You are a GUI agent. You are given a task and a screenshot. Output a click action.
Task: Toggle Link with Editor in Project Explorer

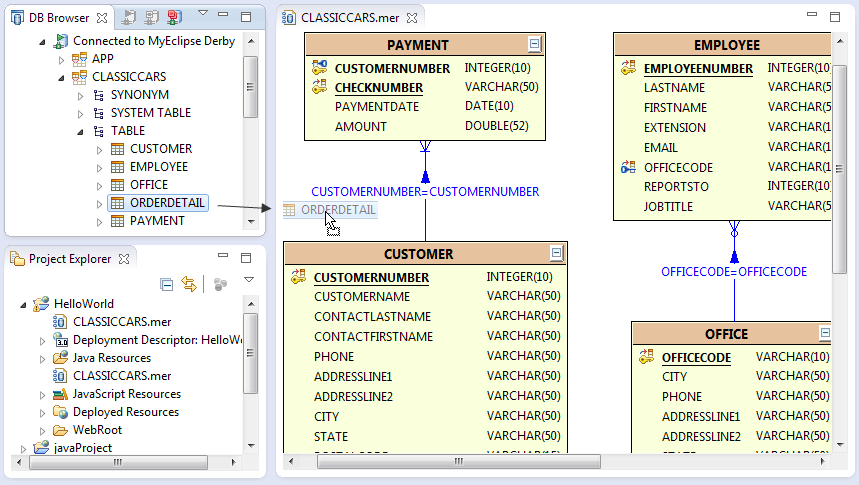click(188, 285)
